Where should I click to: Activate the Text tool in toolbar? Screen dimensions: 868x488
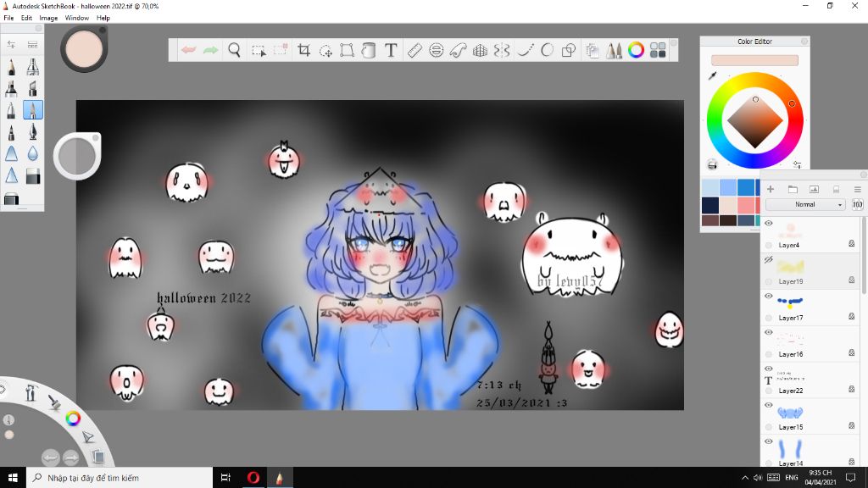391,50
